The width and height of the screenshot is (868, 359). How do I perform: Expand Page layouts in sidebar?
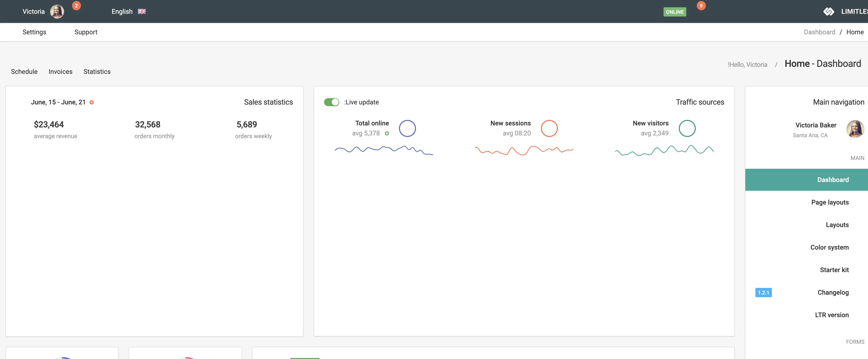pyautogui.click(x=806, y=202)
